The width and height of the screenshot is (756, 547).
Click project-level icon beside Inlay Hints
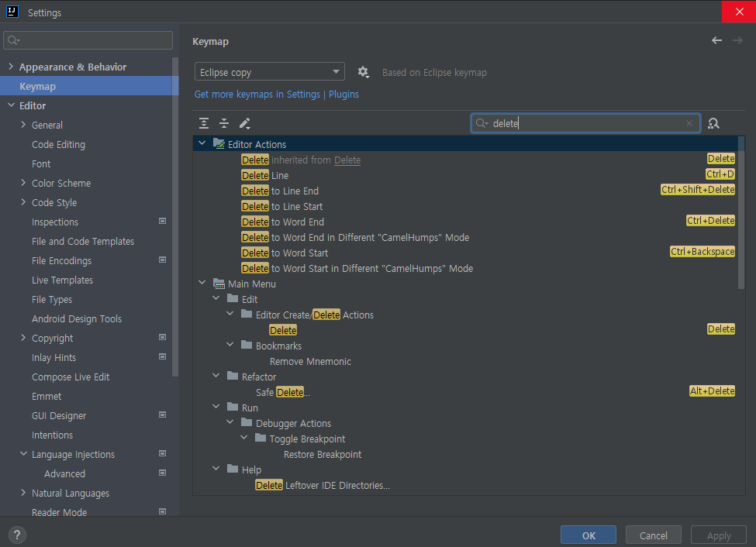163,356
